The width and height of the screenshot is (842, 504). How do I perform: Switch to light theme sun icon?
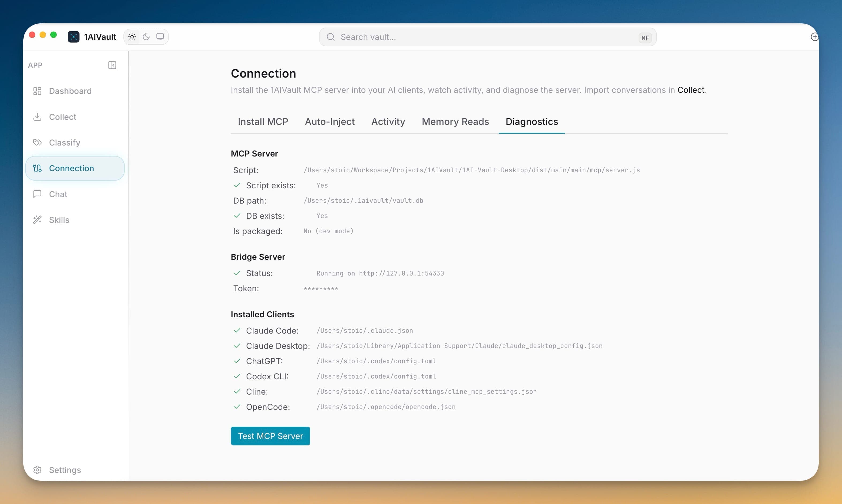point(132,37)
